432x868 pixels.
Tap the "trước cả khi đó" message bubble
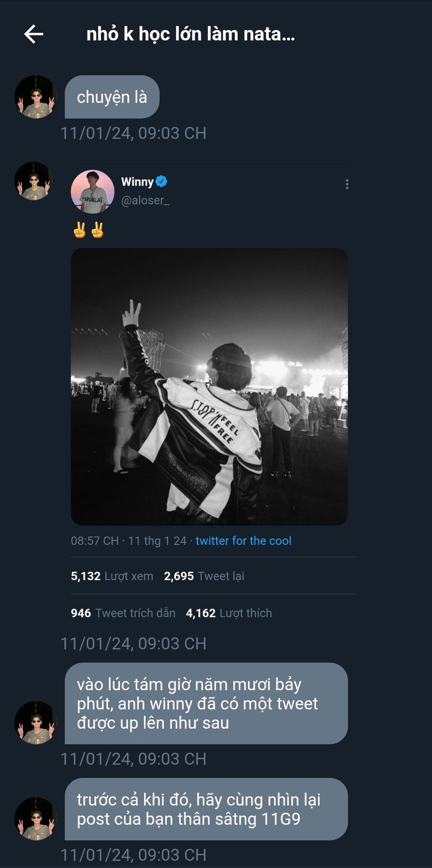pos(206,809)
